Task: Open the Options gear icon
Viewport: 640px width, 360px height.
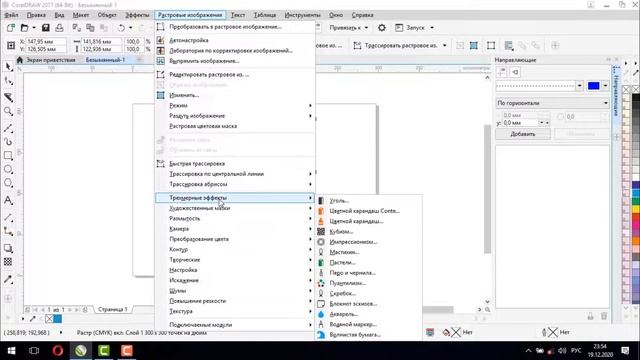Action: [382, 28]
